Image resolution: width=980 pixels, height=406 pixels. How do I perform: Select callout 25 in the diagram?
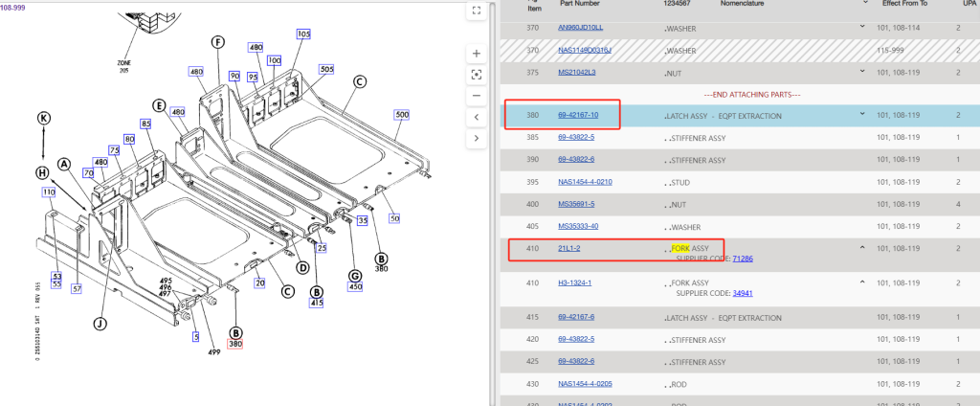pyautogui.click(x=322, y=248)
